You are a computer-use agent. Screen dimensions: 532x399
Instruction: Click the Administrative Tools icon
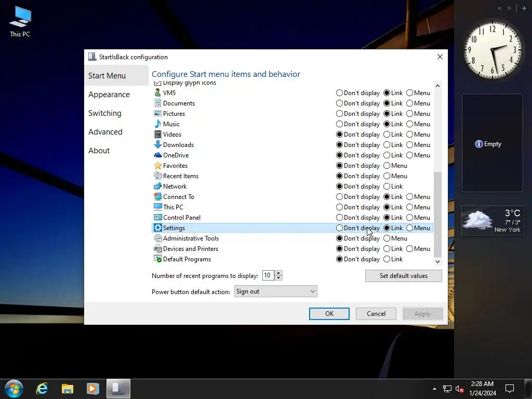tap(157, 238)
